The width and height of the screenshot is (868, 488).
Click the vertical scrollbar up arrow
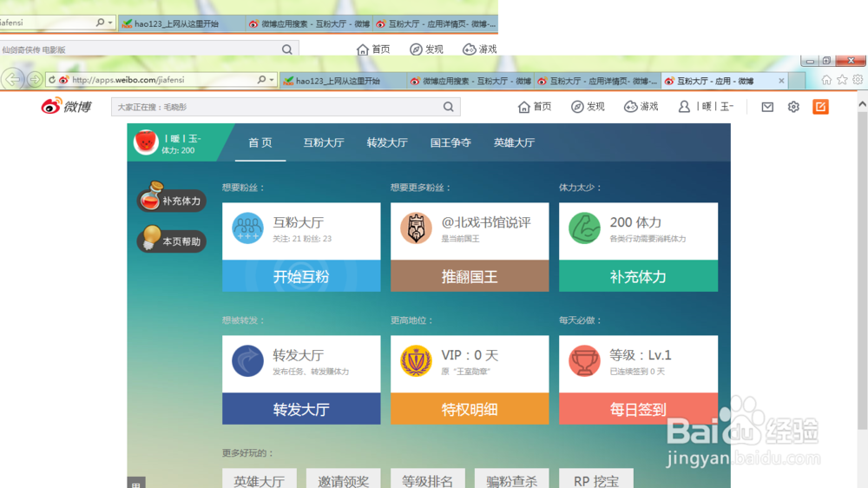862,104
